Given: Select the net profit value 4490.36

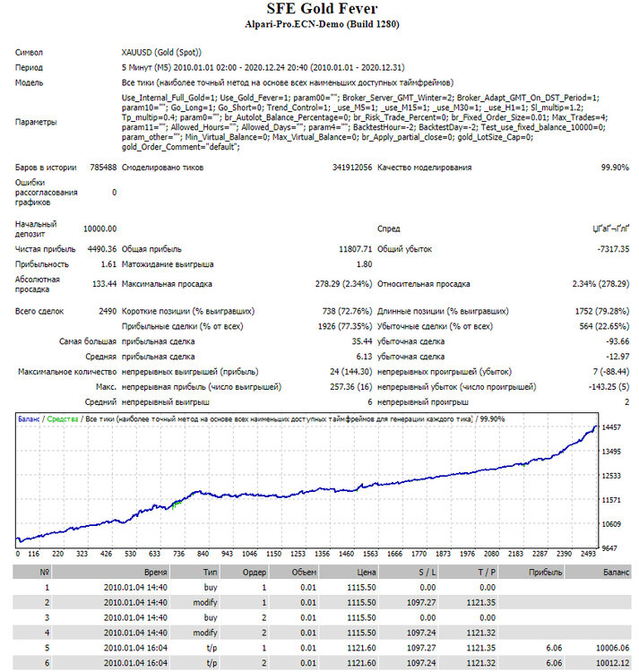Looking at the screenshot, I should point(102,249).
